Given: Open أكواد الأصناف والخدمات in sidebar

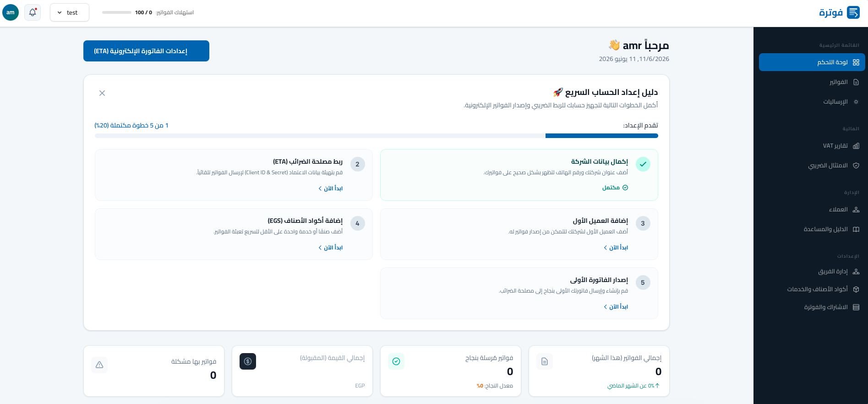Looking at the screenshot, I should click(812, 289).
